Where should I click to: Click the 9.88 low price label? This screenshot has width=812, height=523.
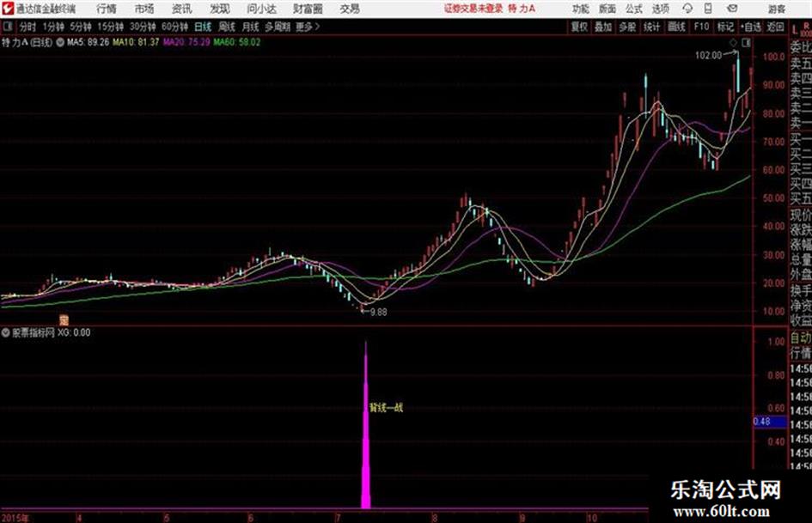(x=379, y=313)
